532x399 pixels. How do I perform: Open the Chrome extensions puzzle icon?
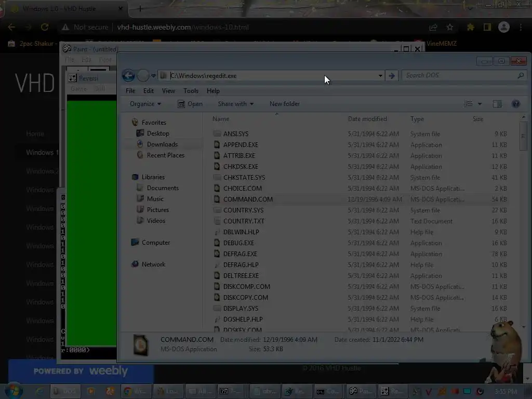click(x=470, y=27)
